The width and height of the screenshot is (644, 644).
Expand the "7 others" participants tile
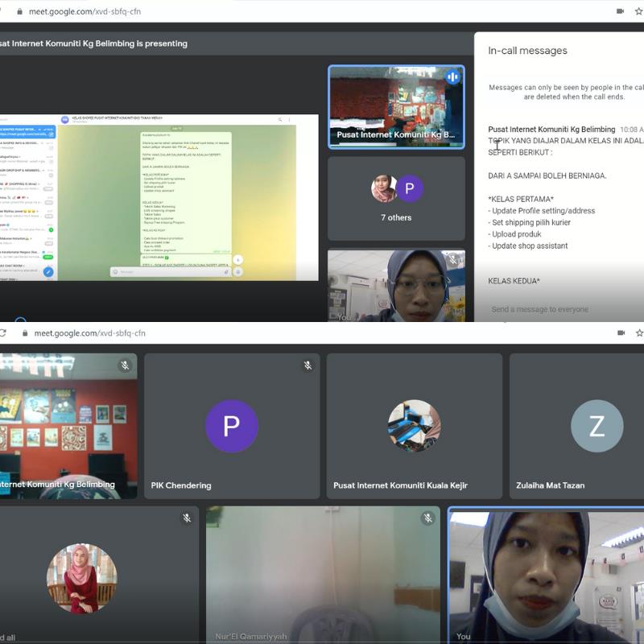(396, 198)
